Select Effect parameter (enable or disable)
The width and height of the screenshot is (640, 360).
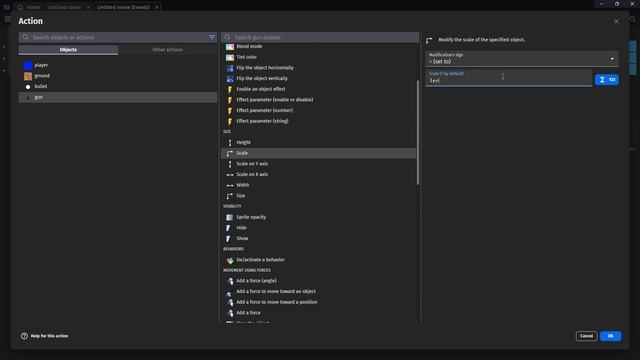tap(319, 100)
